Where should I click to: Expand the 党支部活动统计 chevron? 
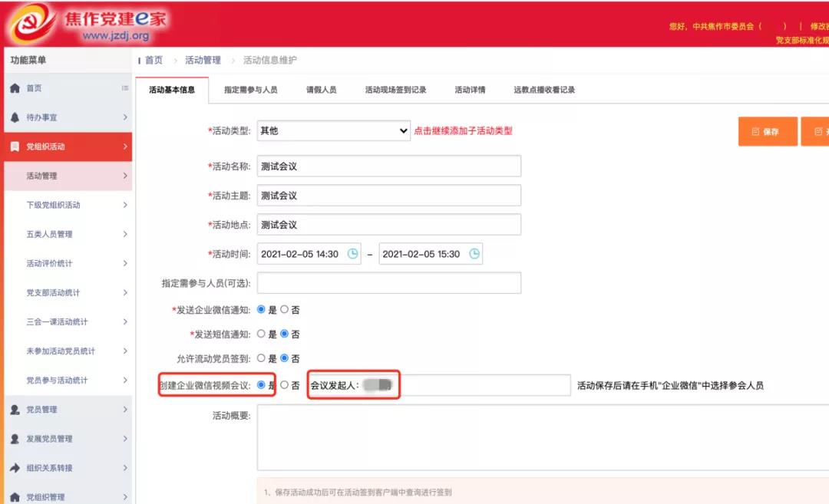point(125,293)
